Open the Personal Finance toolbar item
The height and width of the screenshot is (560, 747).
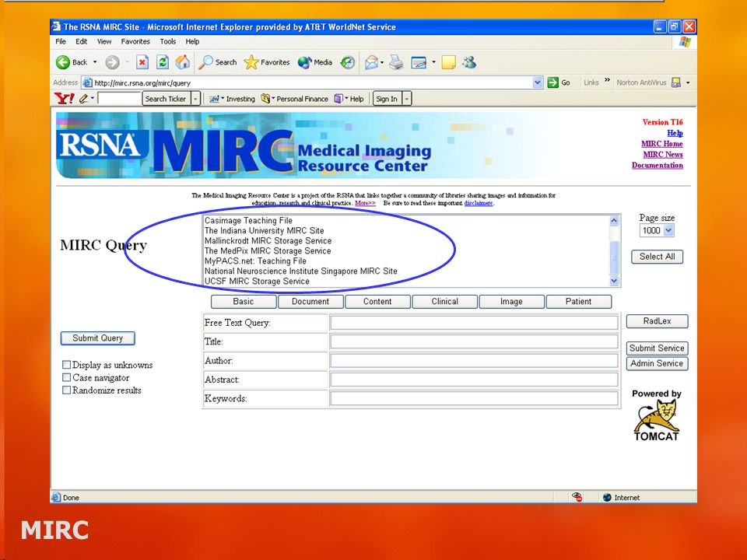[x=295, y=99]
